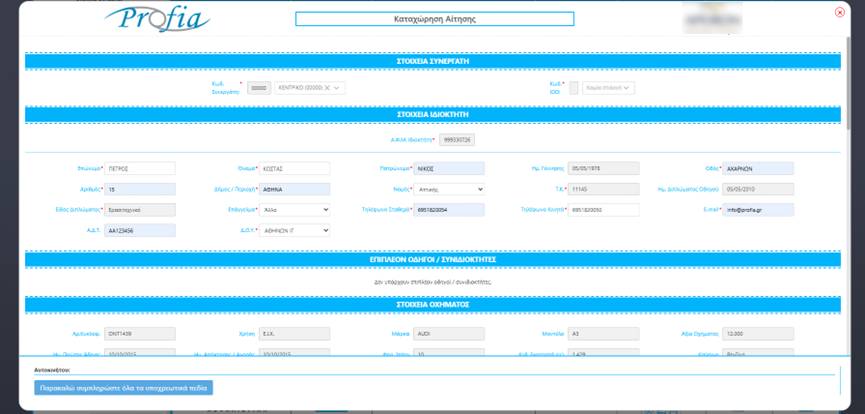This screenshot has height=414, width=865.
Task: Click the Καταχώρηση Αίτησης title box
Action: [x=434, y=19]
